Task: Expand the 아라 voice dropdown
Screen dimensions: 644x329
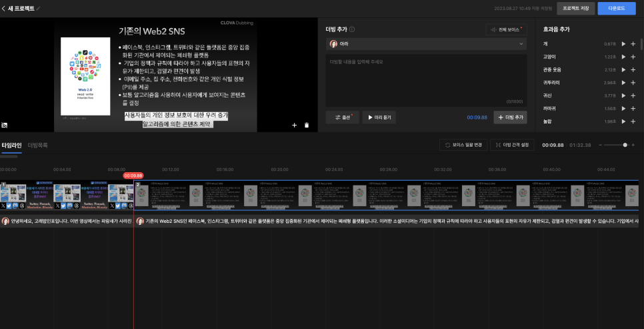Action: (x=426, y=43)
